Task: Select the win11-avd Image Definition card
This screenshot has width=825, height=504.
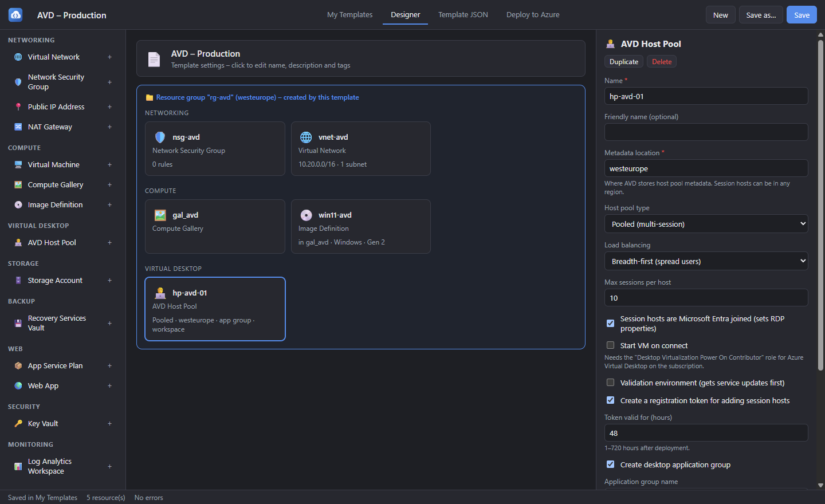Action: point(361,227)
